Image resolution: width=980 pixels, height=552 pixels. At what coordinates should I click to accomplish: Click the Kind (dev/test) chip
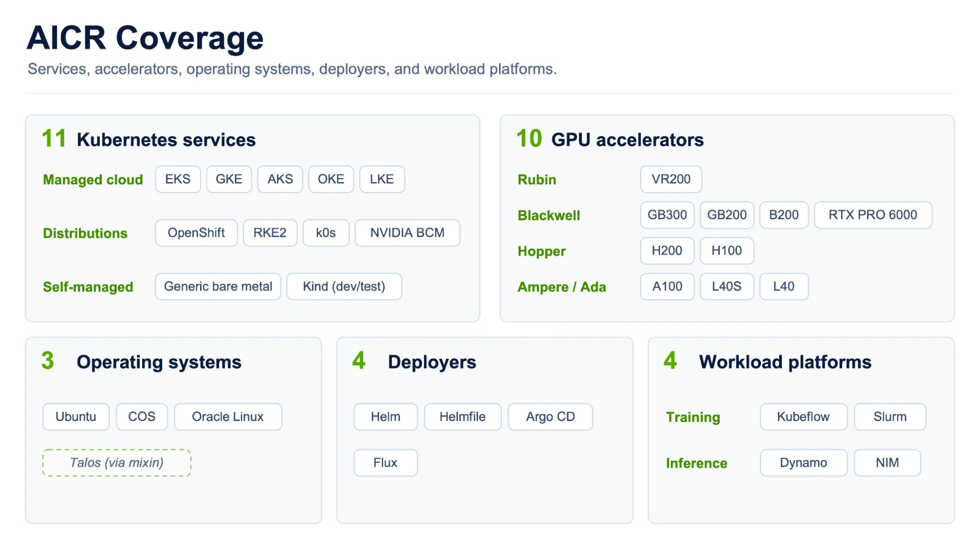coord(344,286)
